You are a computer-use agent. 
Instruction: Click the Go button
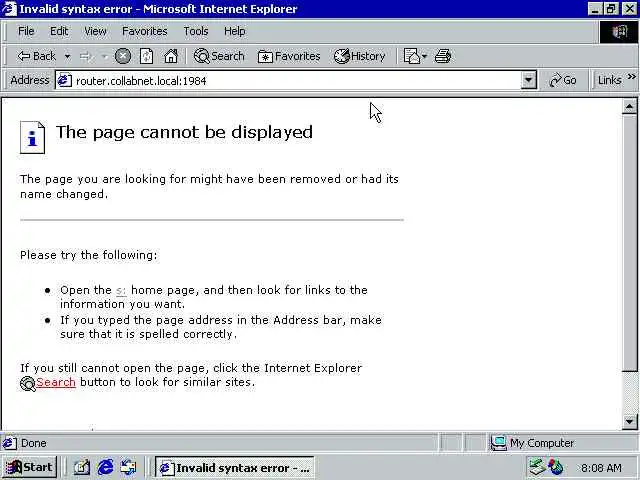(563, 80)
